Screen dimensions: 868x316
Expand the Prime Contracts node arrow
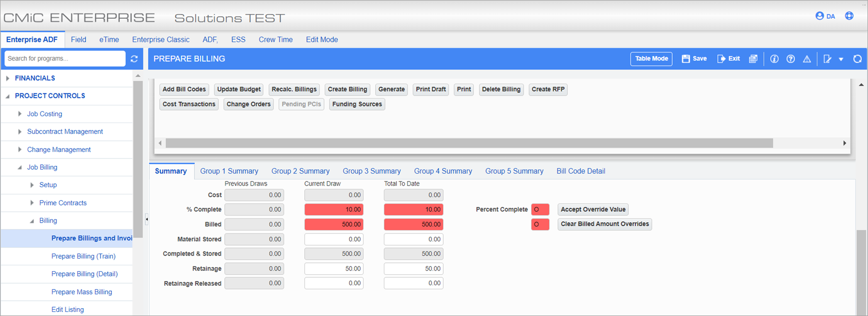click(32, 203)
